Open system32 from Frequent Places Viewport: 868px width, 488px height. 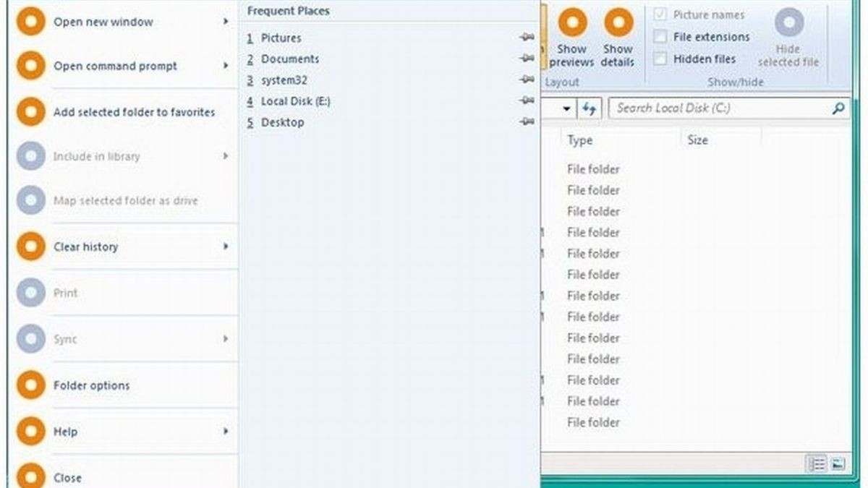[284, 80]
